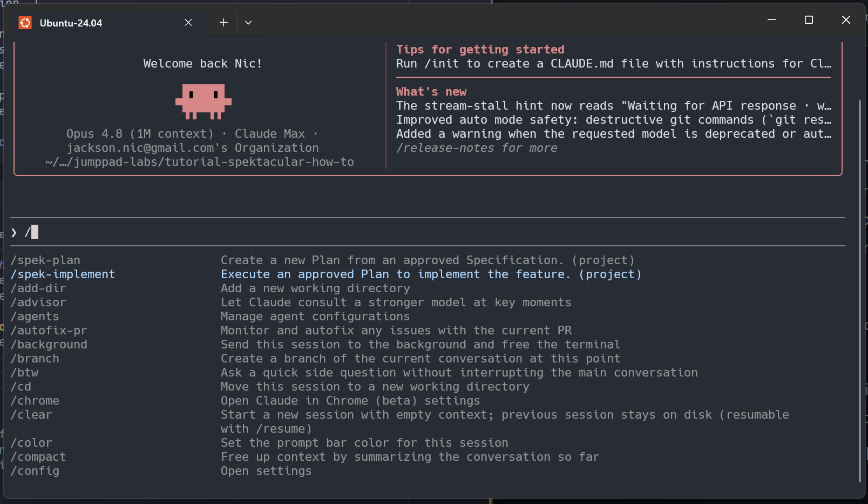Click 'Tips for getting started' heading
This screenshot has width=868, height=504.
point(480,50)
